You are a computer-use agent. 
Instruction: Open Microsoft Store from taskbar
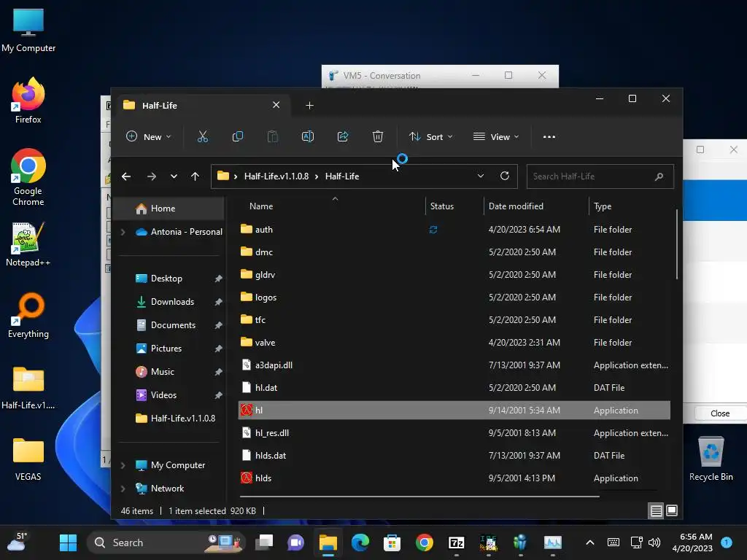(392, 542)
